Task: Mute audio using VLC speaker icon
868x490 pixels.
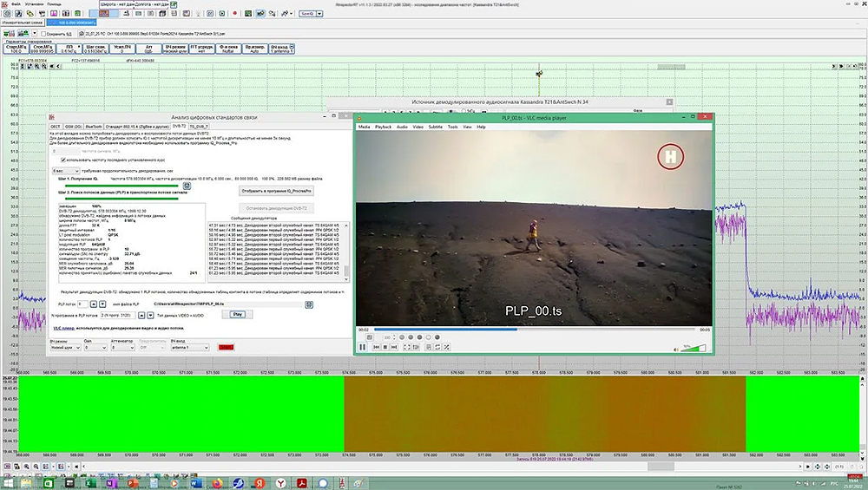Action: tap(674, 348)
